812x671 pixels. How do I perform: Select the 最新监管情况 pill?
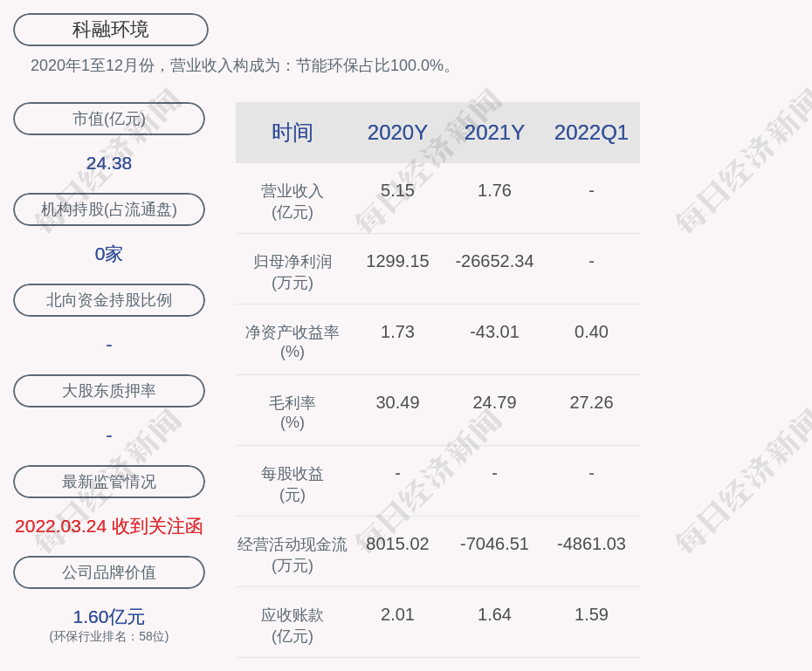tap(109, 482)
